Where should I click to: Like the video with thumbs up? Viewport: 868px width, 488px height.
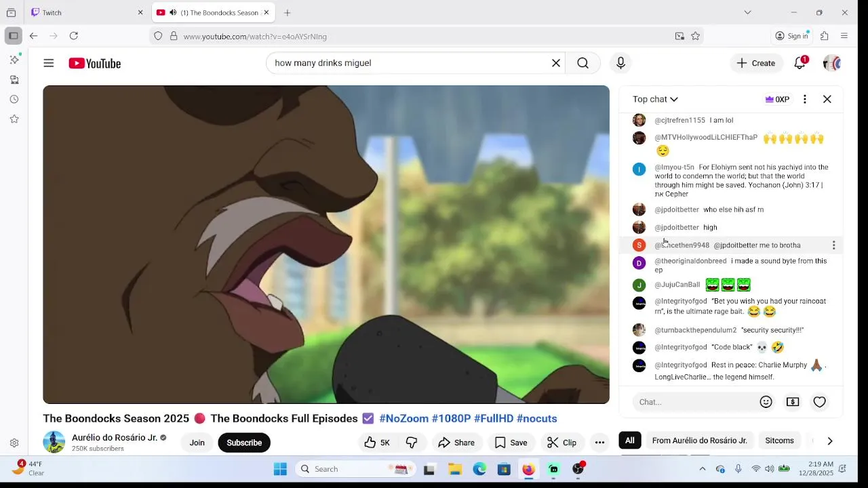tap(377, 443)
